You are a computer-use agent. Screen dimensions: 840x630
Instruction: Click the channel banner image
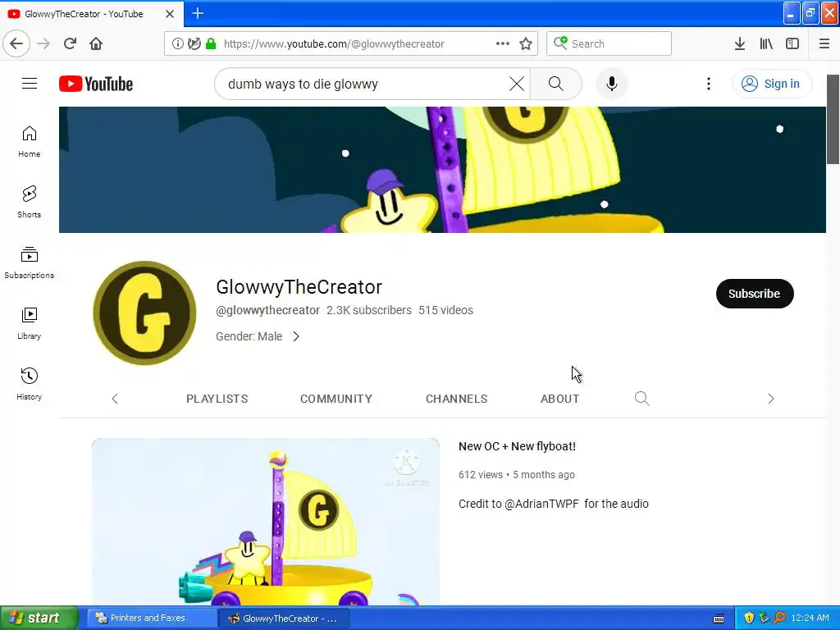pyautogui.click(x=442, y=169)
